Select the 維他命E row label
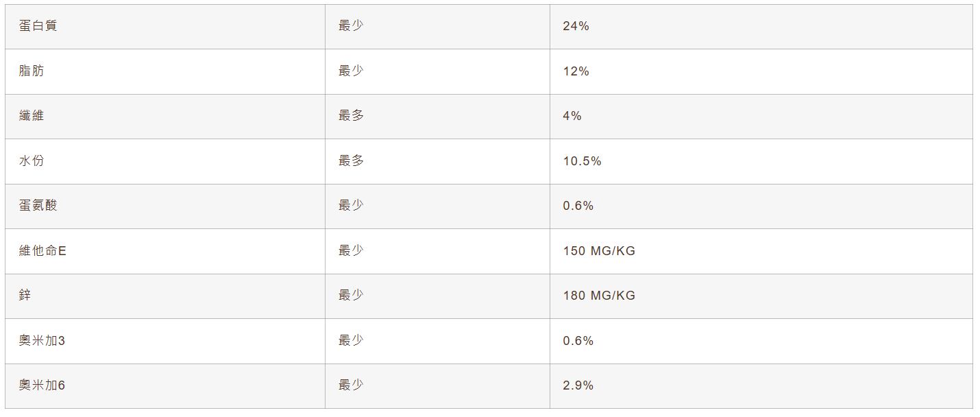 (x=42, y=251)
